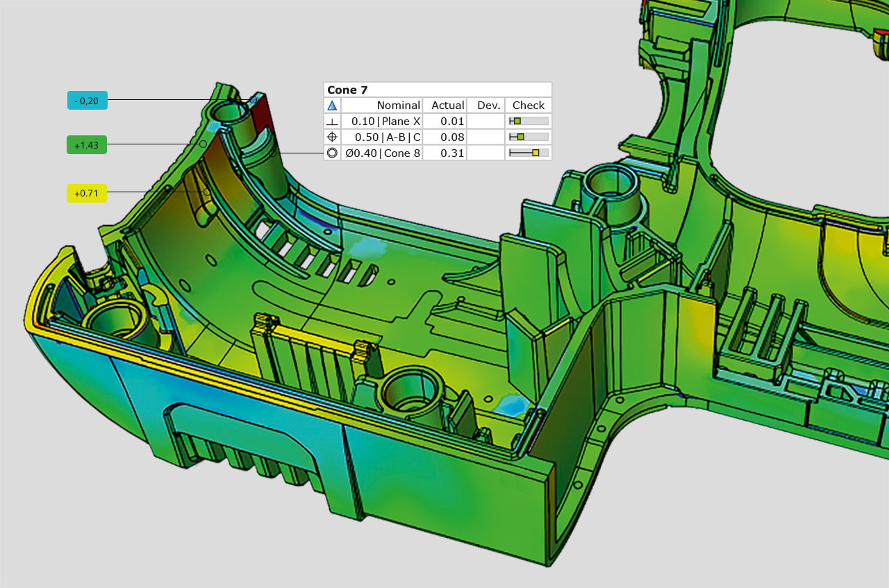
Task: Click the Plane X check tolerance bar
Action: (x=528, y=121)
